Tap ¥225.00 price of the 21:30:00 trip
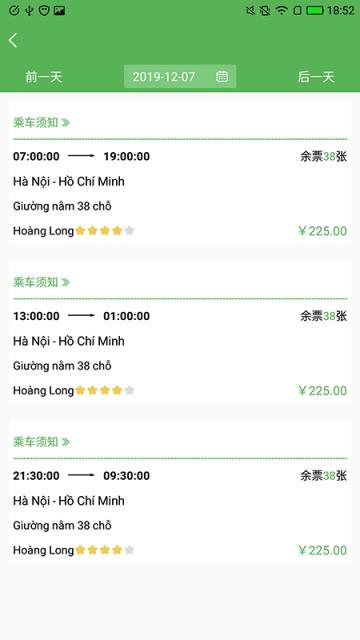 point(322,550)
